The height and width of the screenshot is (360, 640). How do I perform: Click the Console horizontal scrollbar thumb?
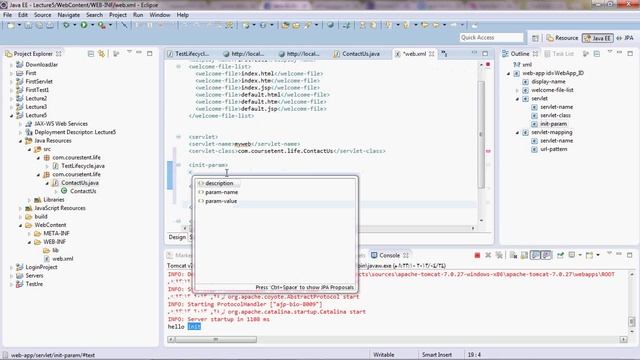coord(216,340)
